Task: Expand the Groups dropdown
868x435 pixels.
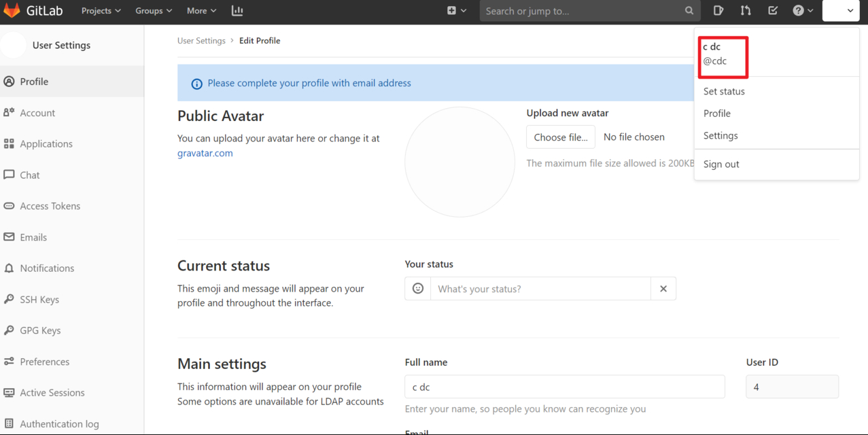Action: click(x=154, y=11)
